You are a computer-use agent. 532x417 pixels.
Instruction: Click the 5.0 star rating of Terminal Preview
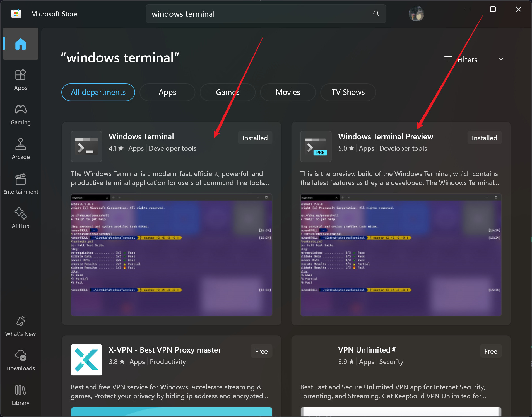pos(346,148)
